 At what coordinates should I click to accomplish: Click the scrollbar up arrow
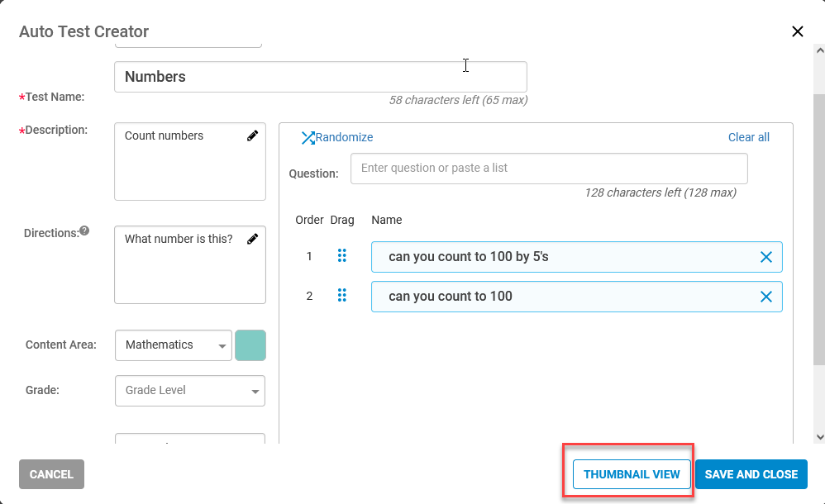click(x=820, y=51)
